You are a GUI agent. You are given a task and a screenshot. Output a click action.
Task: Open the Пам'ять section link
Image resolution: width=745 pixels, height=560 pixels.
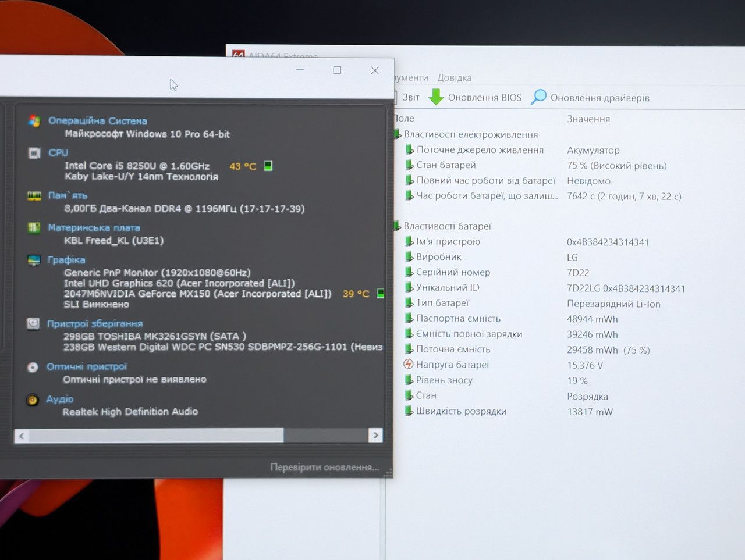(x=68, y=195)
